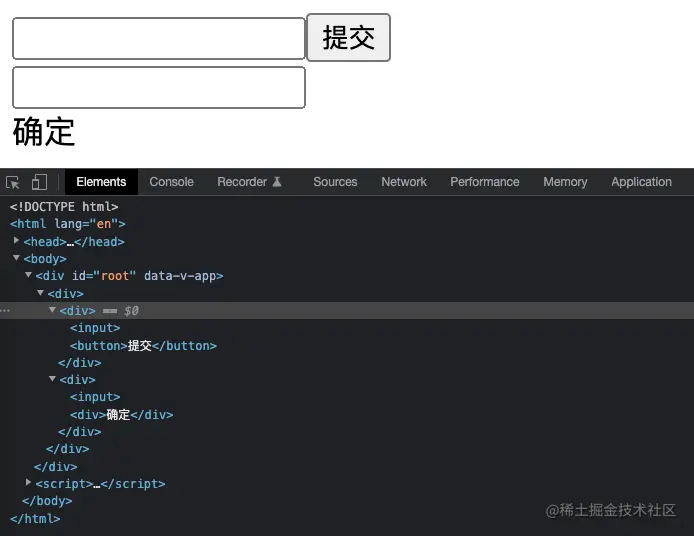This screenshot has width=694, height=536.
Task: Expand the collapsed head element
Action: (16, 240)
